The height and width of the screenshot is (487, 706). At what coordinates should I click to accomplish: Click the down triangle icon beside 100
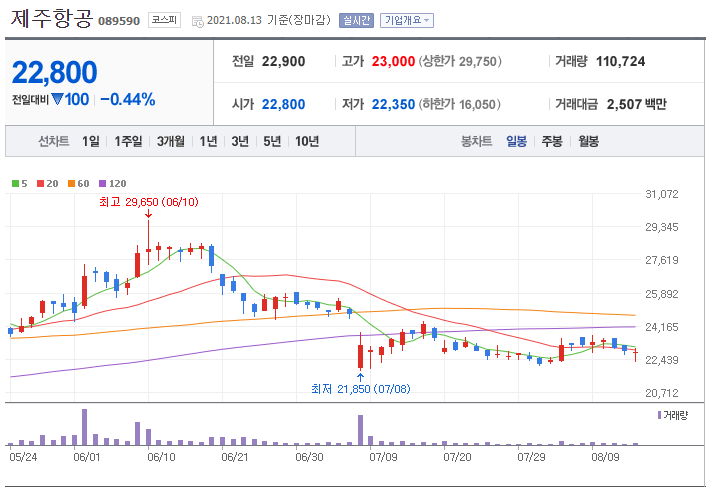(57, 99)
